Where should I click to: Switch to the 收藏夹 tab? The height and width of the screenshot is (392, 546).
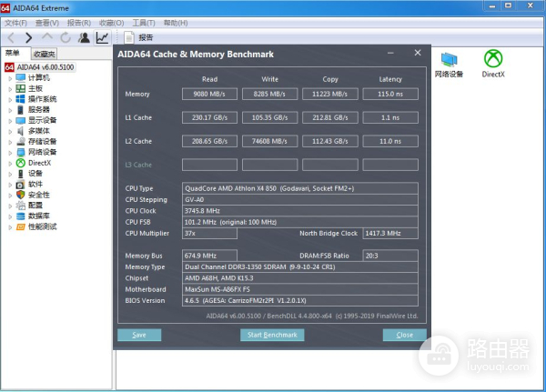(x=45, y=55)
